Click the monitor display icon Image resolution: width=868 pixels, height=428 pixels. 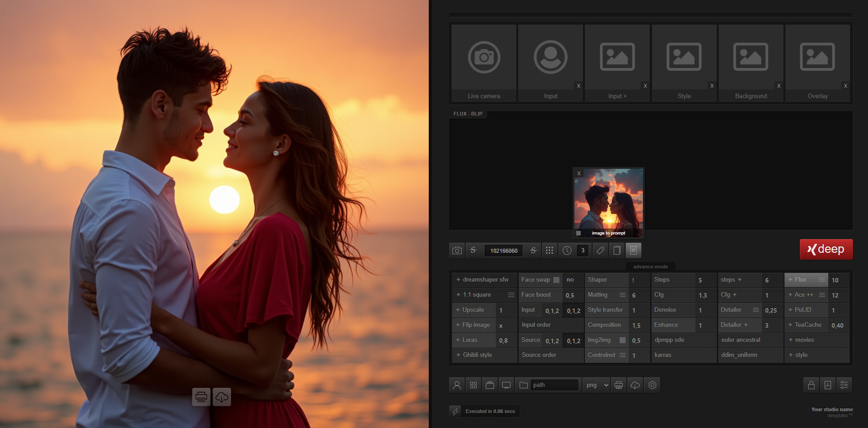click(506, 385)
